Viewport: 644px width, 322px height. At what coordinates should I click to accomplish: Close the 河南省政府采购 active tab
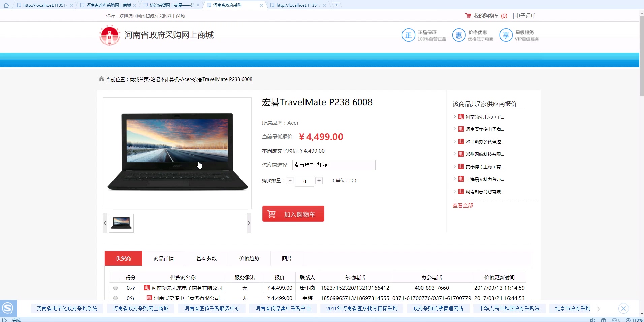point(261,5)
